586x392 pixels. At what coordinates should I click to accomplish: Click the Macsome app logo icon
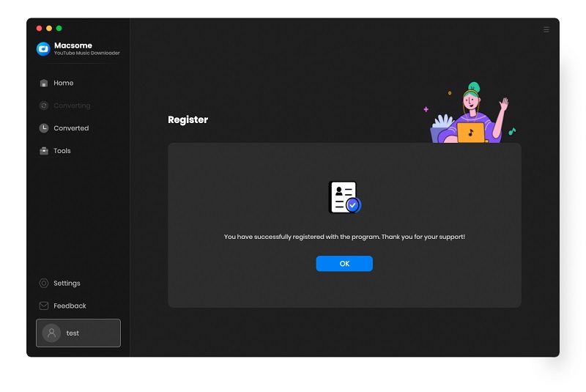pos(43,48)
